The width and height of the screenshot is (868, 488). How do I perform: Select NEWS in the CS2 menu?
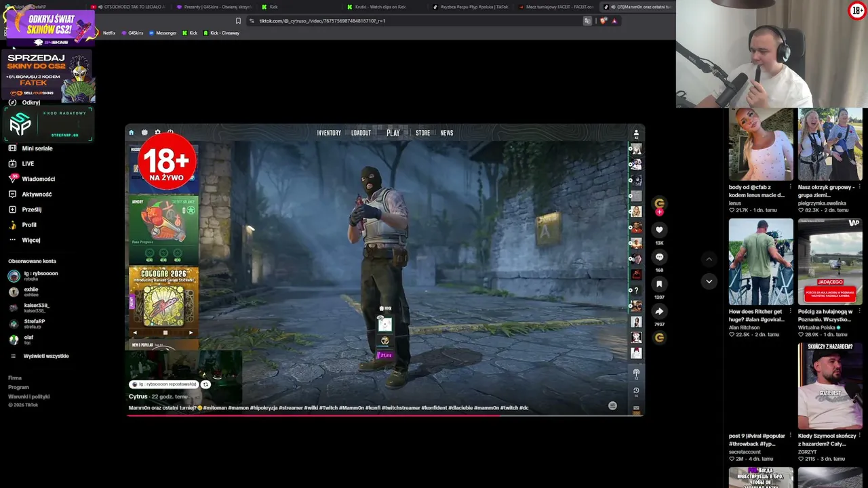[x=447, y=133]
